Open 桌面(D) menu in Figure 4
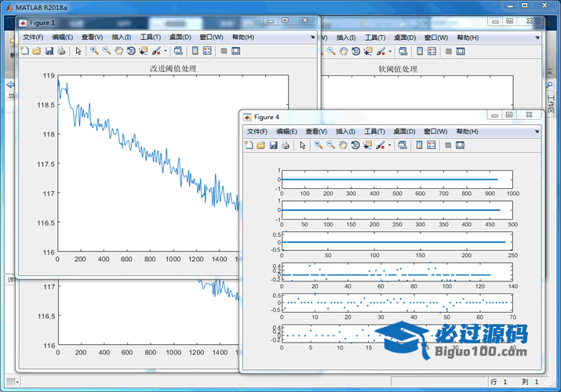The height and width of the screenshot is (392, 561). 405,132
